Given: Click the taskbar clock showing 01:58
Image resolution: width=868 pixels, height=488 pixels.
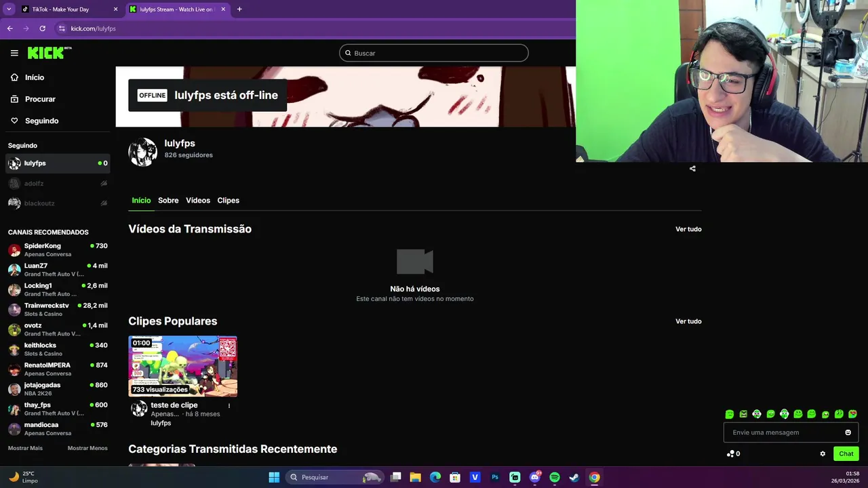Looking at the screenshot, I should point(845,477).
